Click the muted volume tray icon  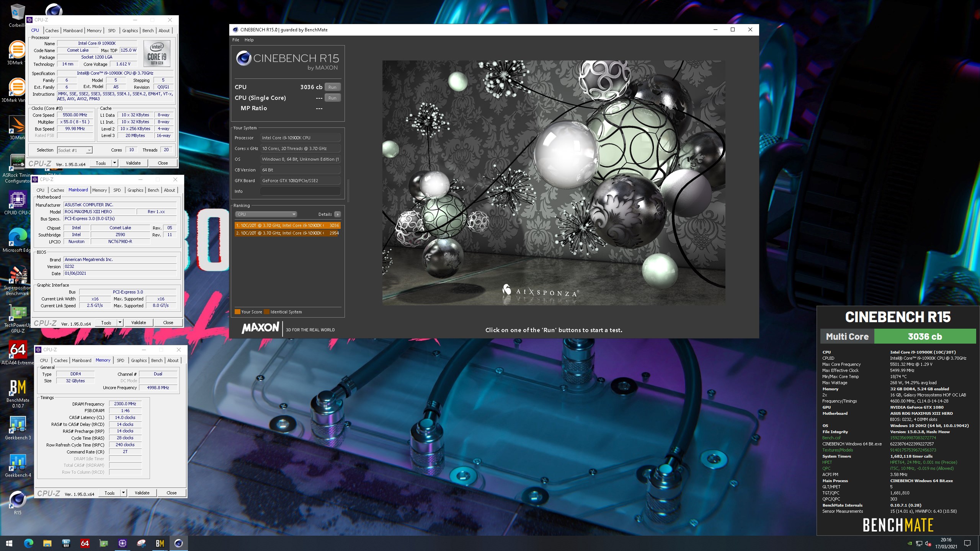(928, 543)
